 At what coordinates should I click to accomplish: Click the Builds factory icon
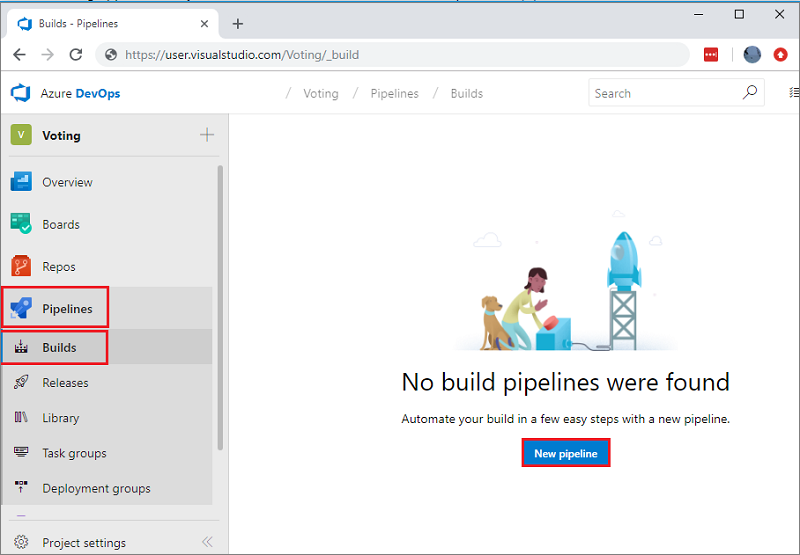coord(21,347)
